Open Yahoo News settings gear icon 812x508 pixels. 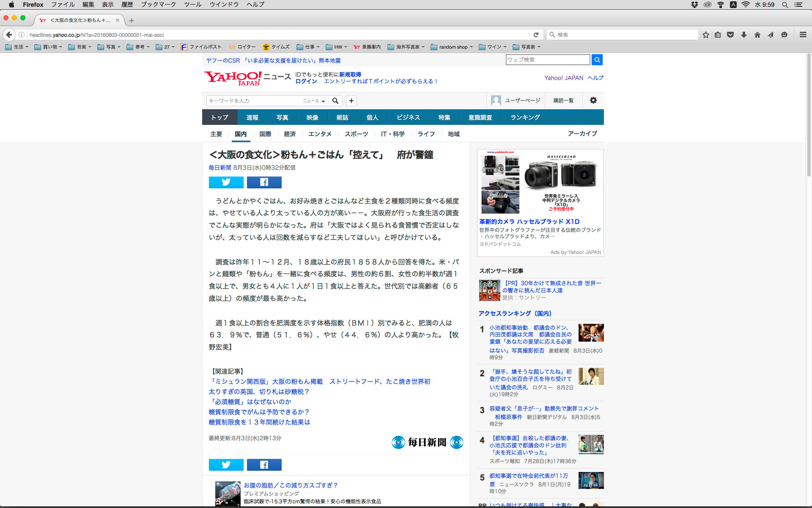593,100
